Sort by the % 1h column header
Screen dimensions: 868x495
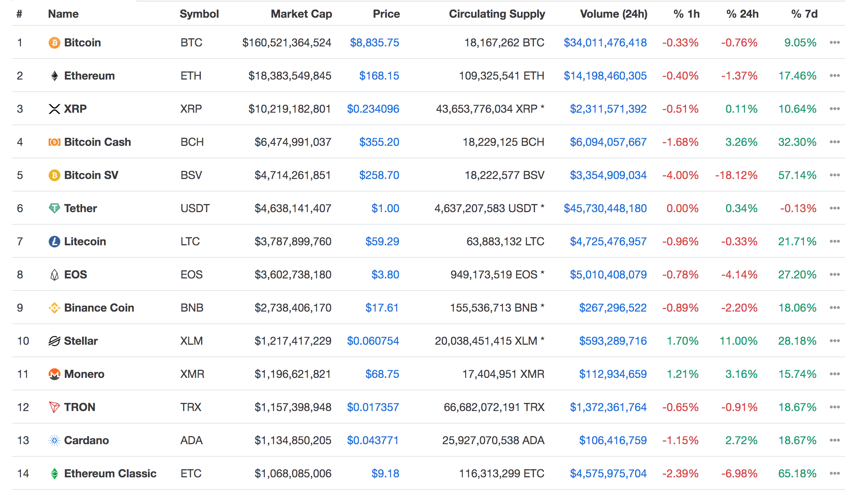[686, 14]
